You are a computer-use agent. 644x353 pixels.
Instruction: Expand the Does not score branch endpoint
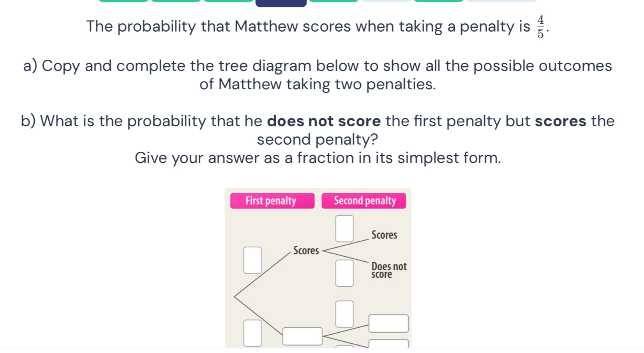389,270
